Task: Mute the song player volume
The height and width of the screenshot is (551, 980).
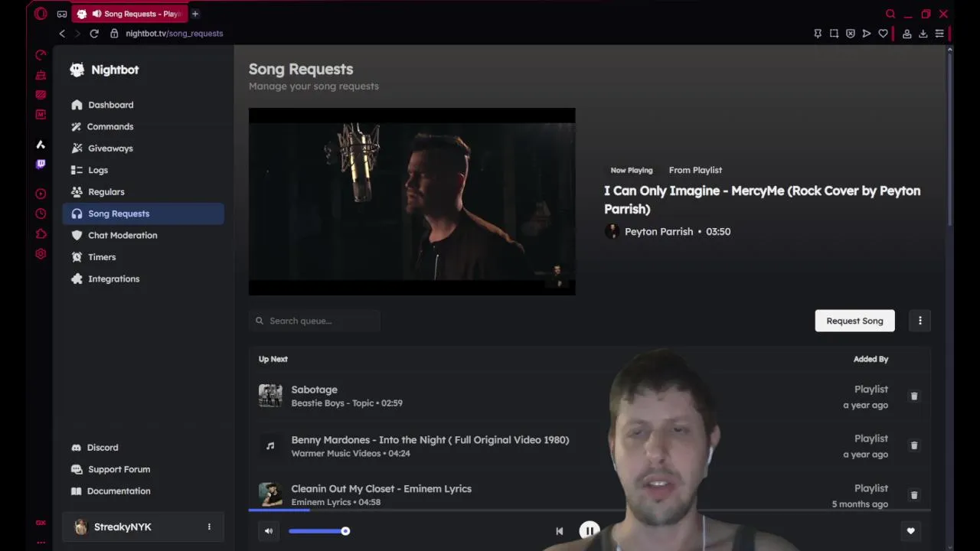Action: click(x=269, y=531)
